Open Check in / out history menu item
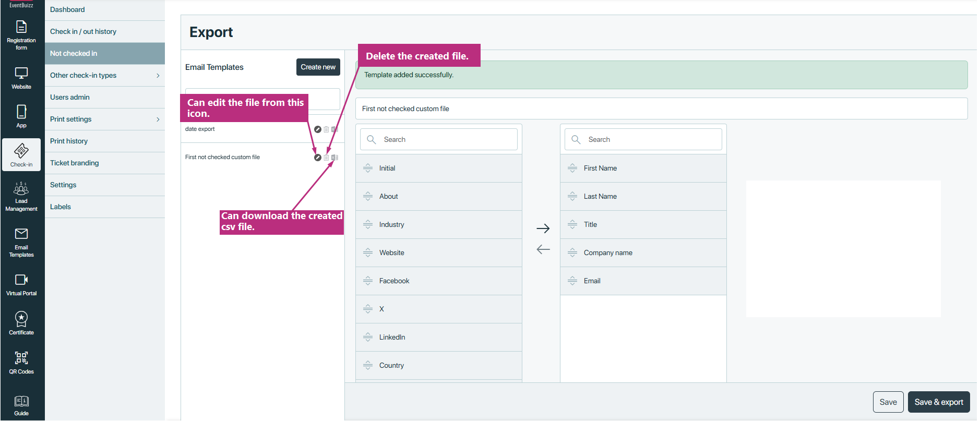This screenshot has height=421, width=980. [83, 32]
